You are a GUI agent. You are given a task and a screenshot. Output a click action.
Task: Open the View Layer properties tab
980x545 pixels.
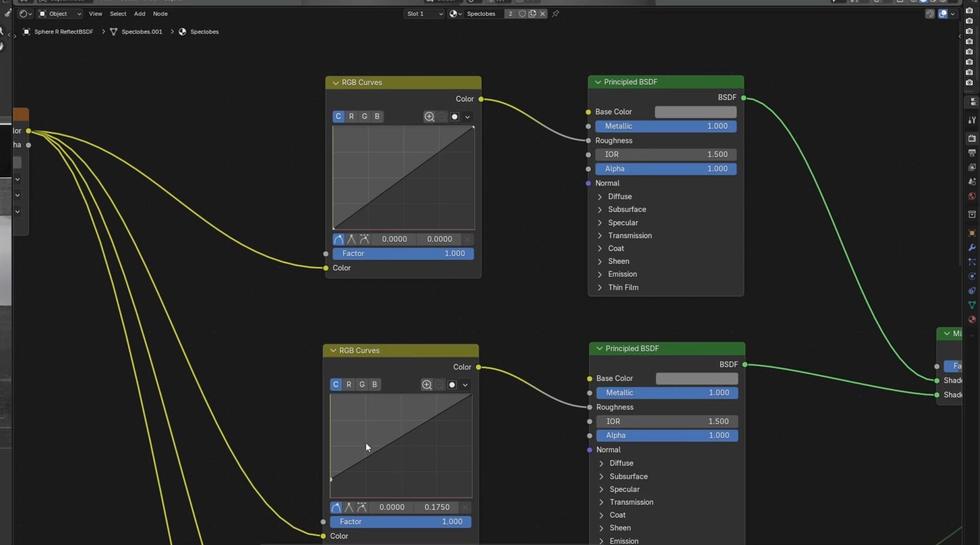tap(972, 167)
